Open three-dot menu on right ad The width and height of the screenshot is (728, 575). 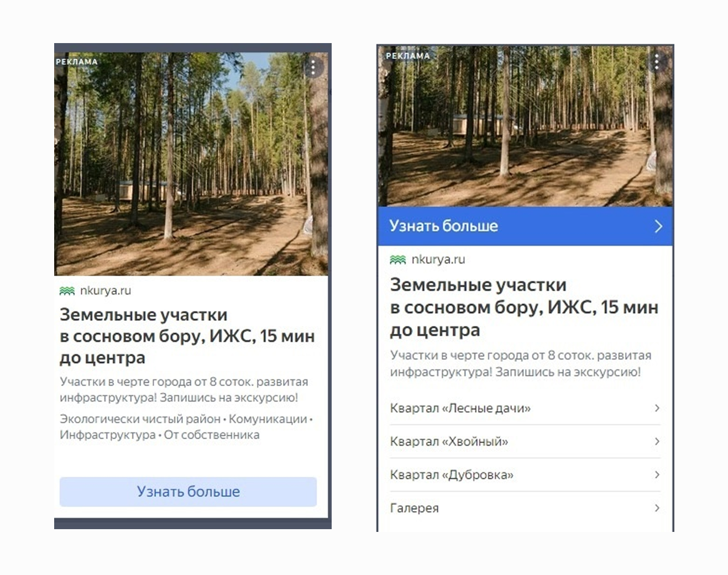[656, 62]
